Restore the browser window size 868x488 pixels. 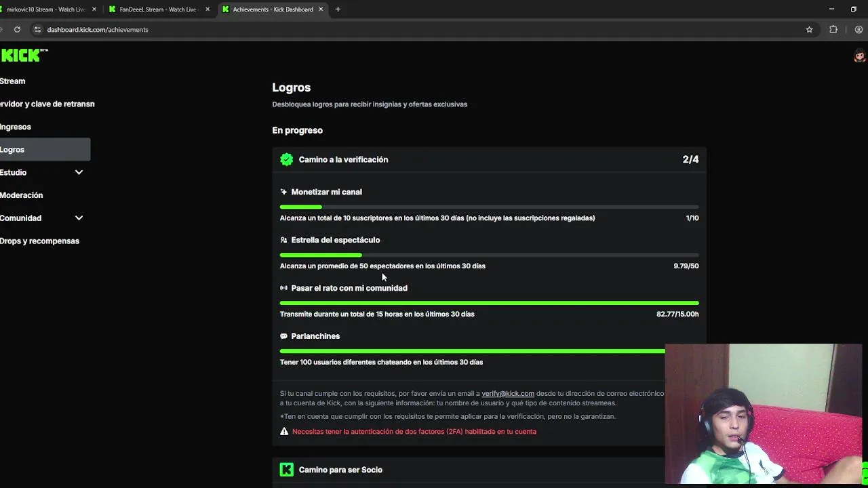pos(854,9)
